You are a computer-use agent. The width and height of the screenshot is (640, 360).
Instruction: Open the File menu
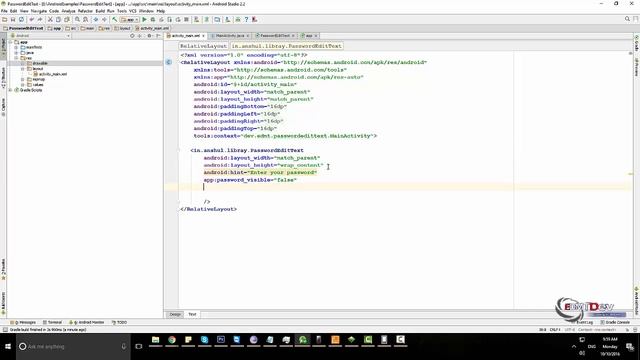point(4,11)
